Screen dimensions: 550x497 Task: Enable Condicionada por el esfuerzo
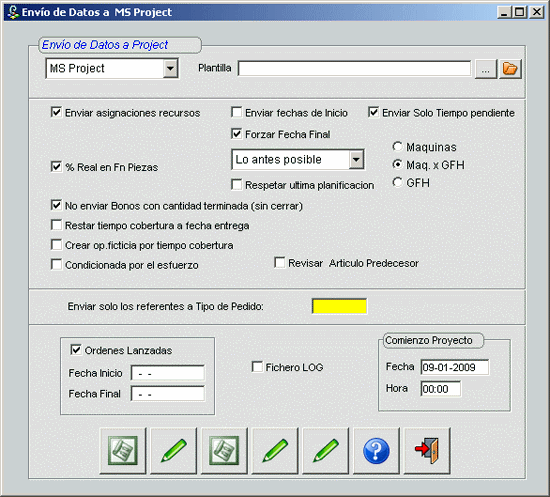[x=56, y=264]
